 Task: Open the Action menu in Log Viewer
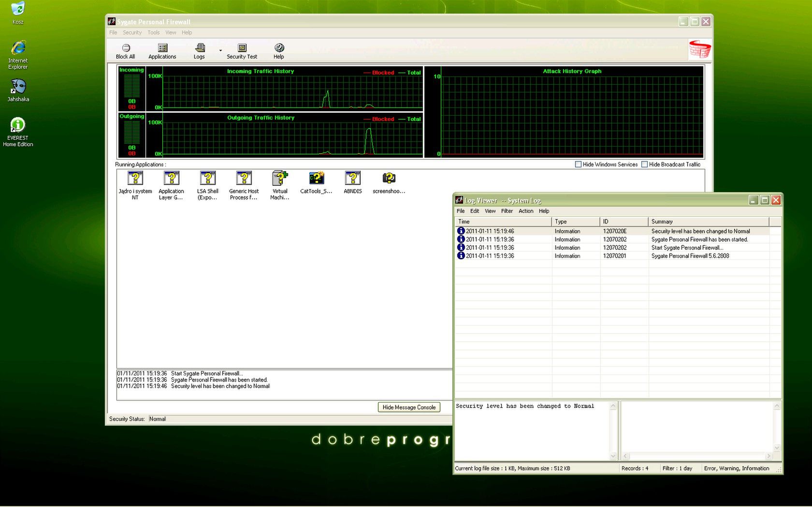(526, 211)
